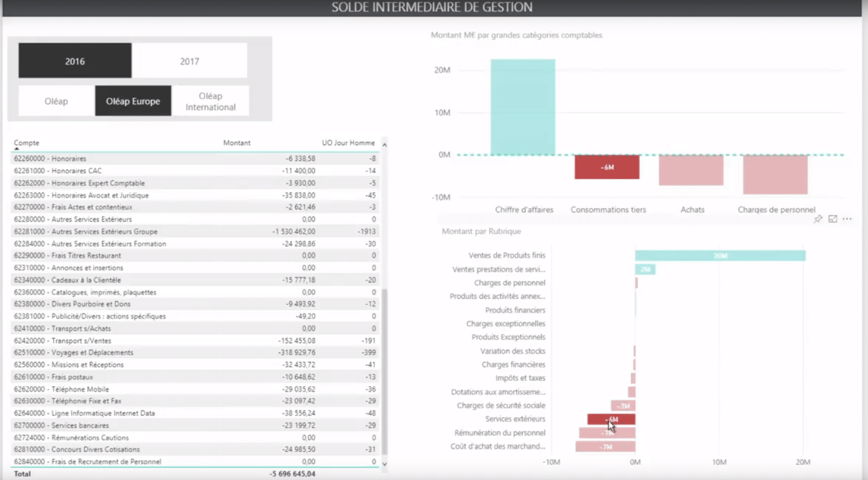Sort the table by the Compte column

tap(27, 143)
